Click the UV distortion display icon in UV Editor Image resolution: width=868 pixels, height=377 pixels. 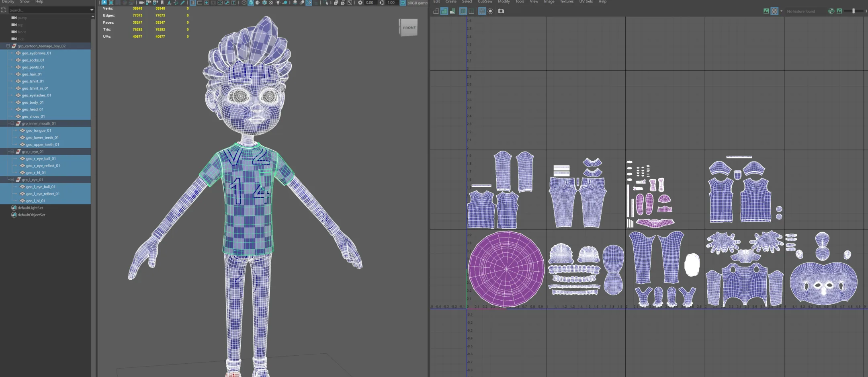coord(452,11)
